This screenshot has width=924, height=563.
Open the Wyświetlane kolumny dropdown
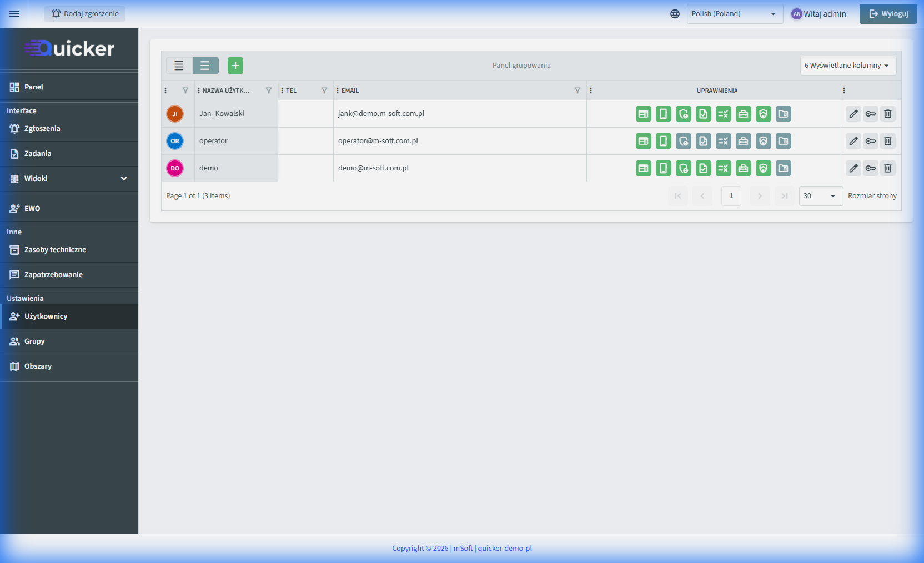pos(847,66)
